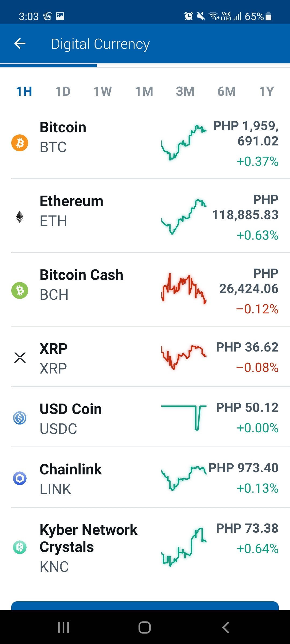Viewport: 290px width, 644px height.
Task: Open the USD Coin blue icon
Action: (x=20, y=418)
